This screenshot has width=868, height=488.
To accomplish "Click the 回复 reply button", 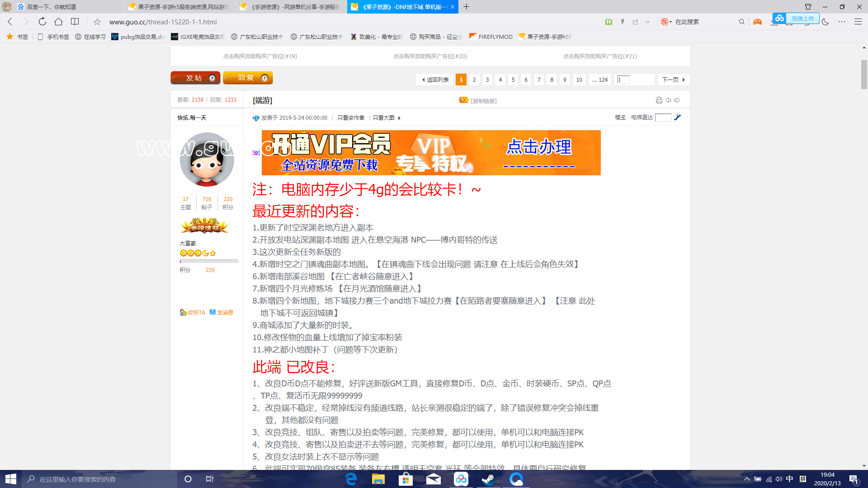I will [248, 78].
